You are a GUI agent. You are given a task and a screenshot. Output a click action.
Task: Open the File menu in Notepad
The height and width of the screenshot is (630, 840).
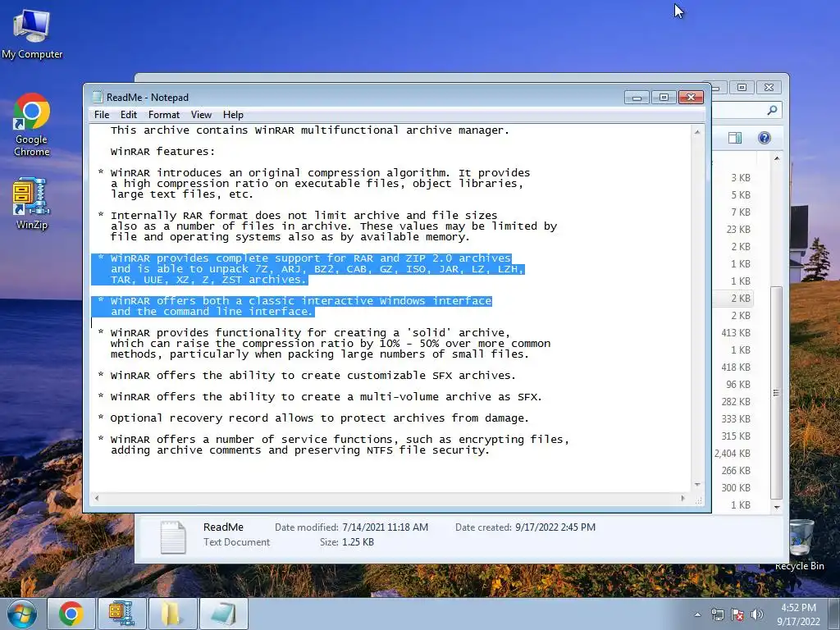tap(101, 115)
